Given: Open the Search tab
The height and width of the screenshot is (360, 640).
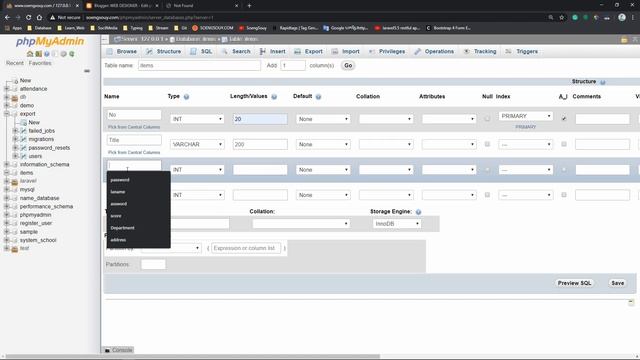Looking at the screenshot, I should click(x=236, y=51).
